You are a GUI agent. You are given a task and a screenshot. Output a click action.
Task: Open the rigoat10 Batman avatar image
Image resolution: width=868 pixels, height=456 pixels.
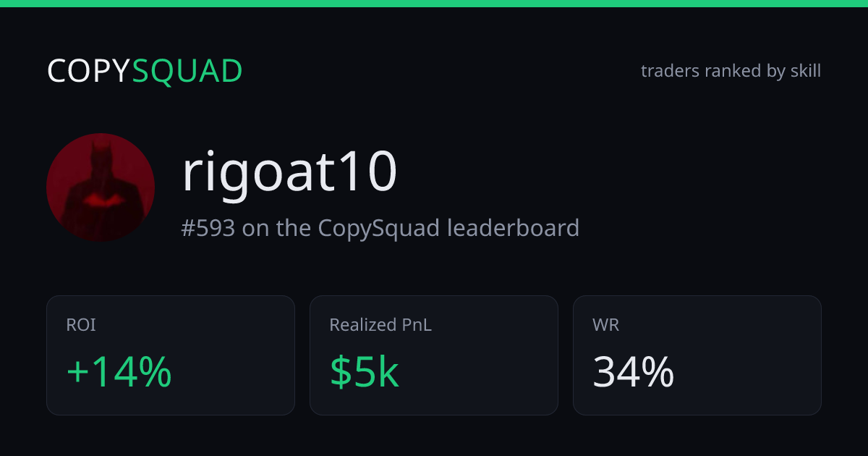point(101,187)
